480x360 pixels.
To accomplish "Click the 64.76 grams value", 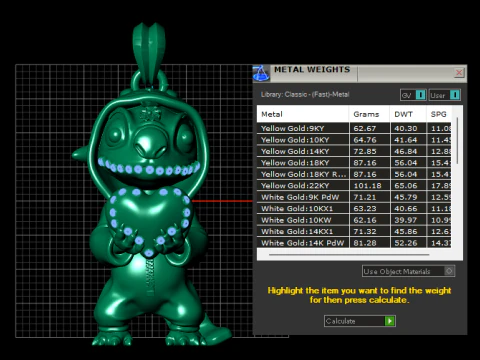I will click(x=365, y=140).
